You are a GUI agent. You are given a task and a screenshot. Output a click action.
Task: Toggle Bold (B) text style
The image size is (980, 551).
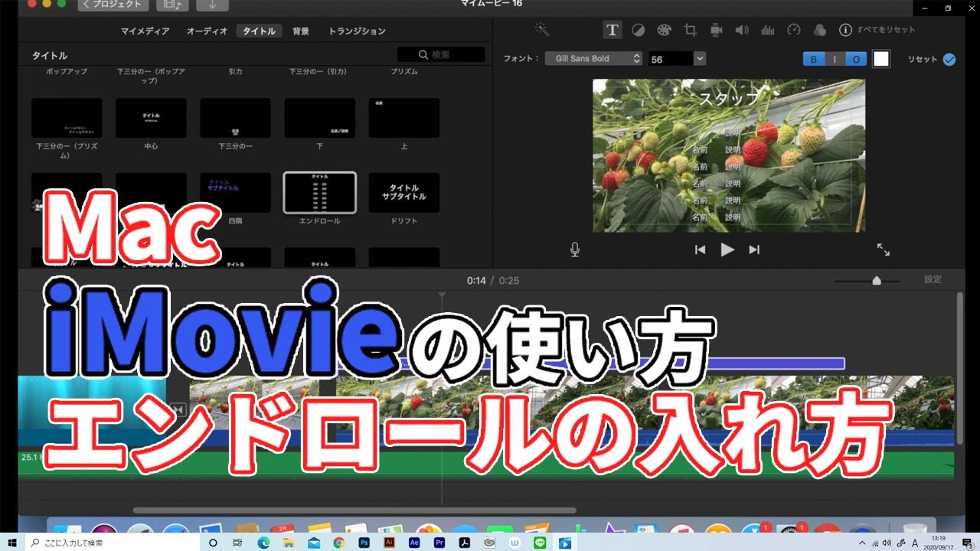(x=813, y=59)
